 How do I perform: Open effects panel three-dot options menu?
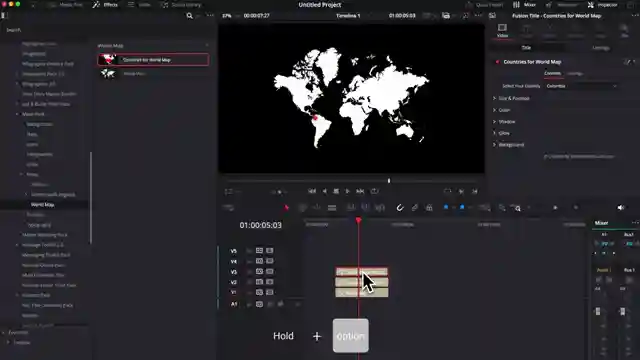point(210,16)
